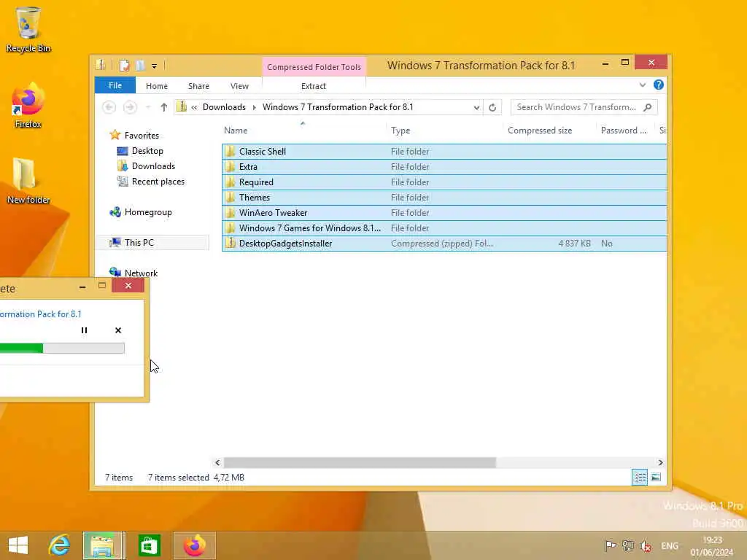
Task: Go back using the Back arrow
Action: [109, 107]
